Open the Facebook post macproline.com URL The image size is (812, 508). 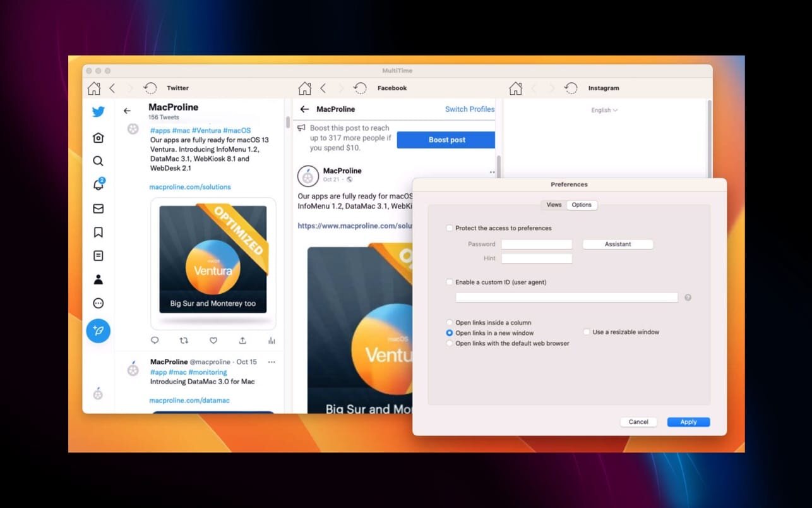click(355, 226)
